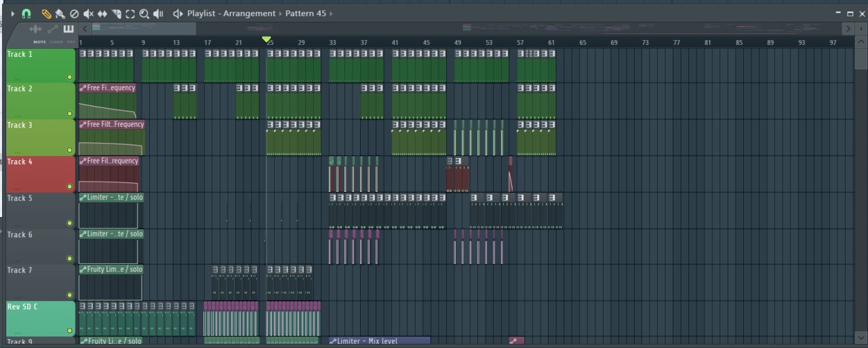Mute Track 4 with its green dot
Screen dimensions: 868x348
click(69, 187)
